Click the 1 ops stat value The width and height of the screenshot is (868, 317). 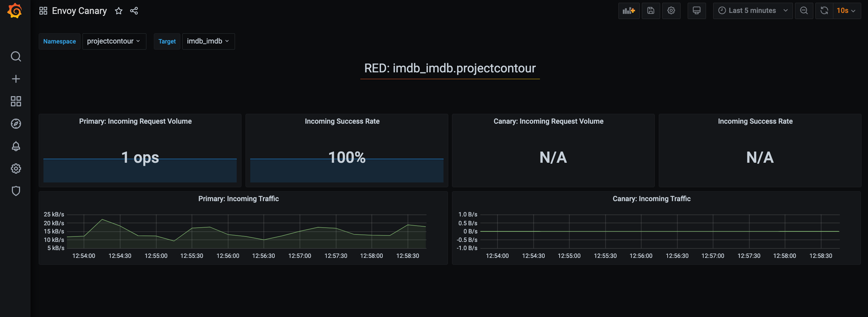pyautogui.click(x=140, y=157)
